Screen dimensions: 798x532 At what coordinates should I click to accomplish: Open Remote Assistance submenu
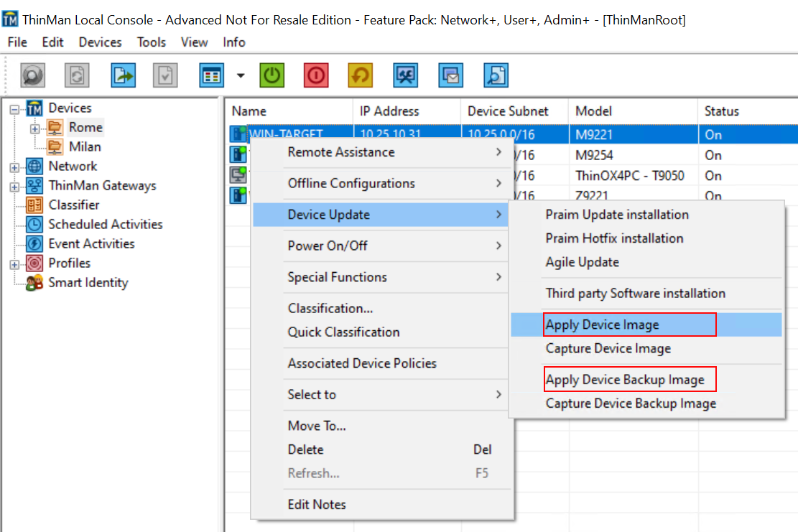click(381, 152)
